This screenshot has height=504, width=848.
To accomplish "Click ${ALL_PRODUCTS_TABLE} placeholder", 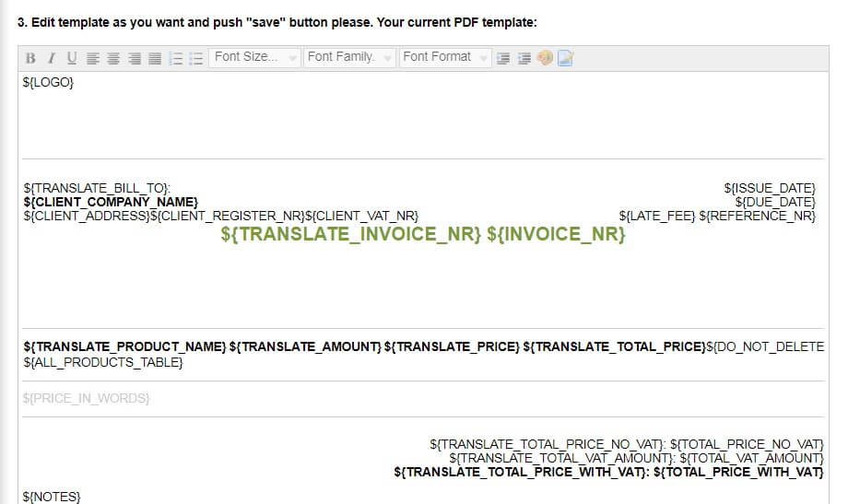I will tap(103, 362).
